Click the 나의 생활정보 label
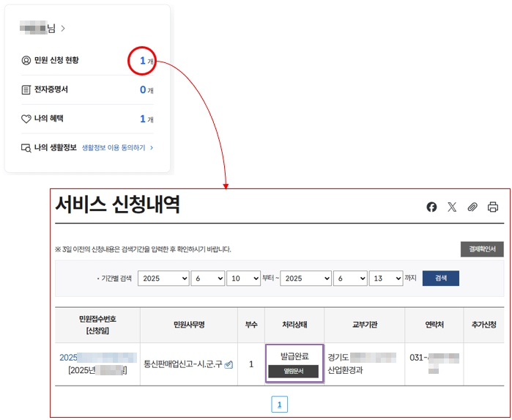This screenshot has width=512, height=420. [55, 147]
